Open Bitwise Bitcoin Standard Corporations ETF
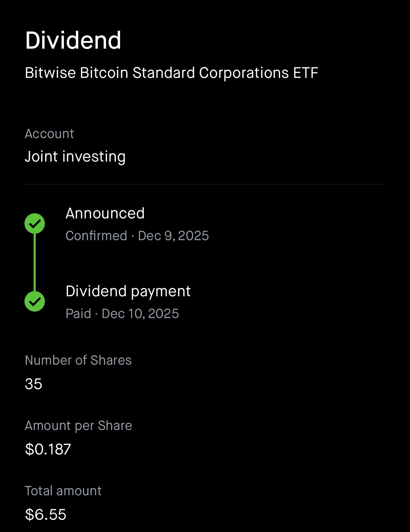Image resolution: width=410 pixels, height=532 pixels. point(171,73)
